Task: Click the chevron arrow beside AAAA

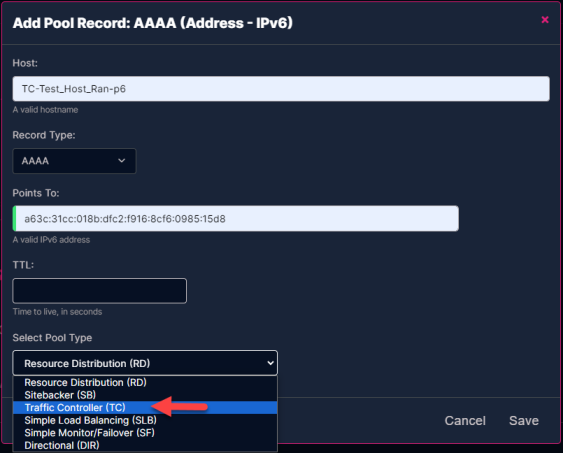Action: click(x=122, y=161)
